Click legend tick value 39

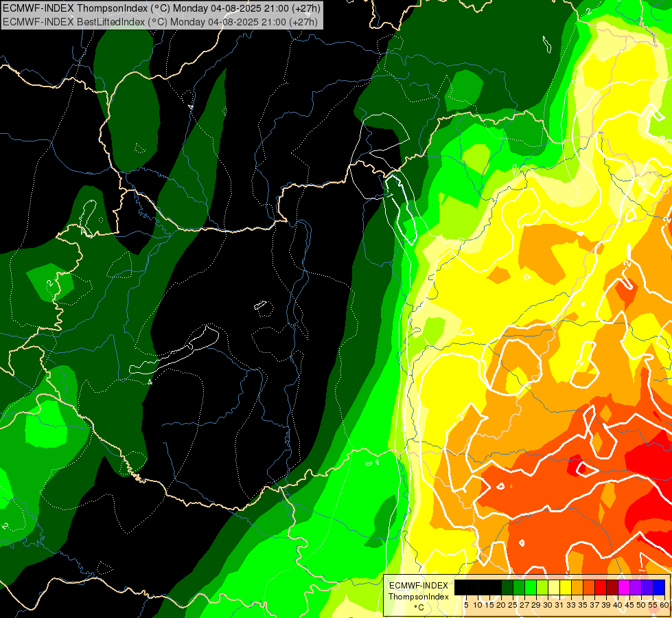(606, 605)
